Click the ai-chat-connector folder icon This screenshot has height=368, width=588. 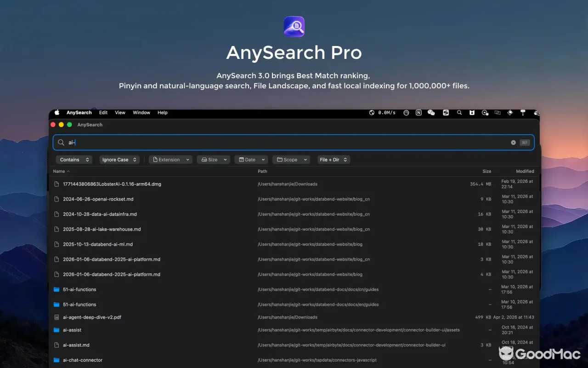tap(57, 360)
